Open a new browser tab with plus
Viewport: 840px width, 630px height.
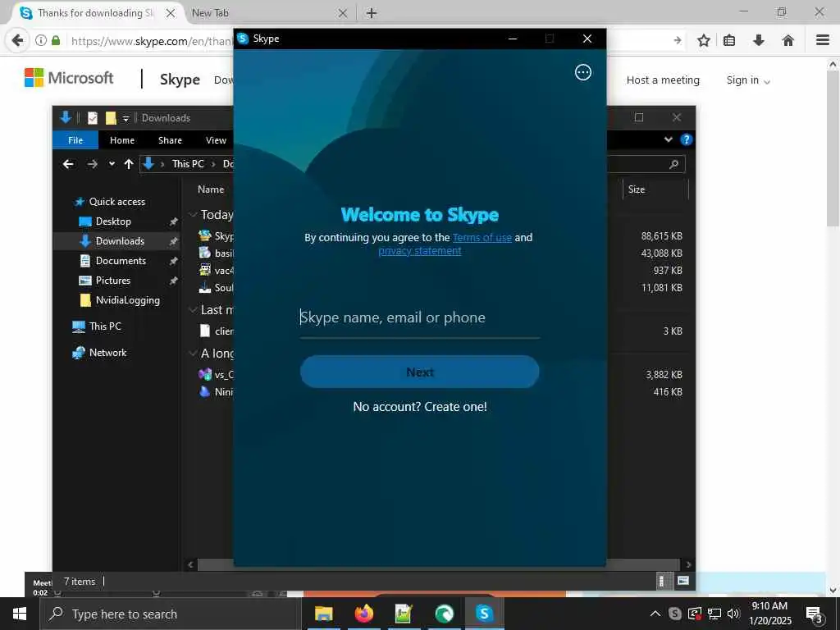pos(372,13)
